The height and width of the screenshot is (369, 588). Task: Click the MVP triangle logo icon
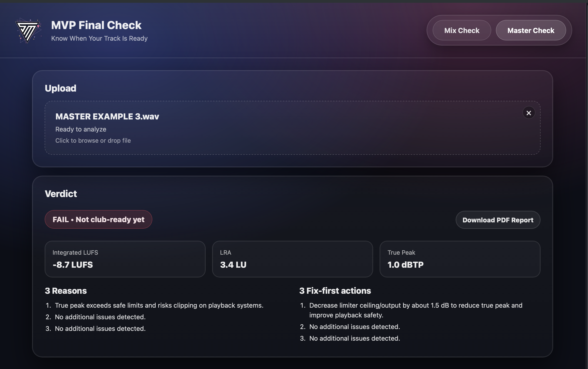click(x=28, y=31)
